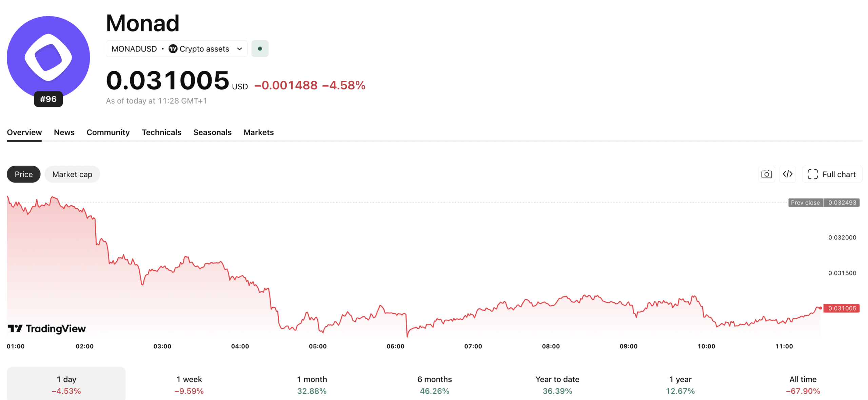Open the Technicals tab
This screenshot has width=868, height=400.
(x=161, y=132)
